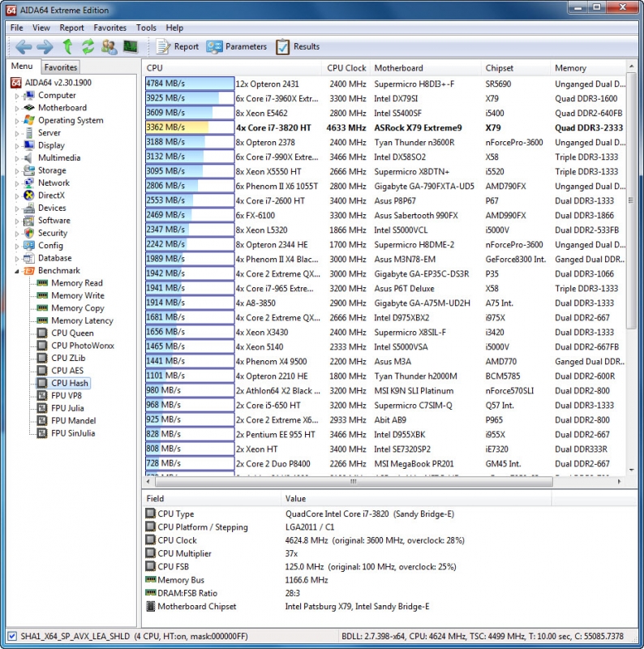The height and width of the screenshot is (649, 644).
Task: Select the Devices category
Action: click(52, 208)
